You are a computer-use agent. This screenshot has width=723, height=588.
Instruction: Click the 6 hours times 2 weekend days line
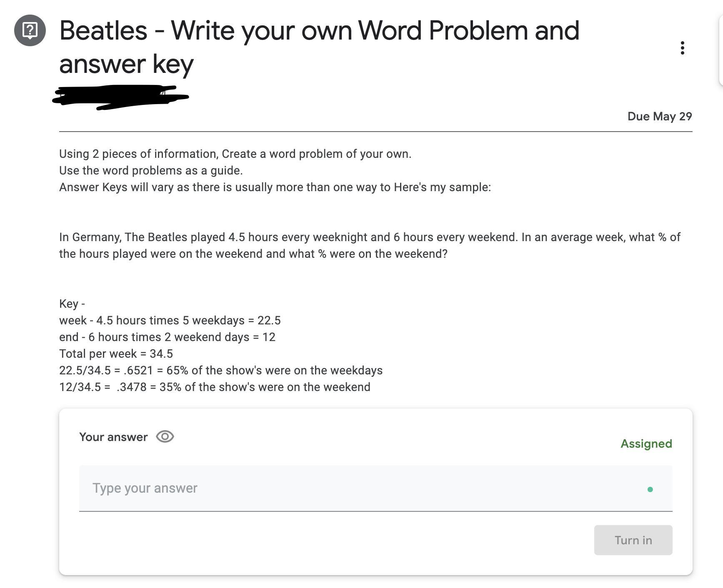[x=167, y=337]
